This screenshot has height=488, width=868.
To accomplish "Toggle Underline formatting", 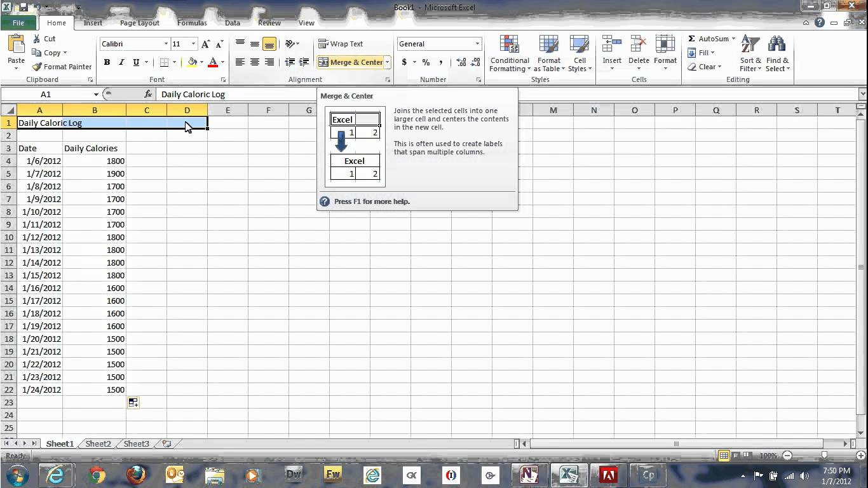I will point(136,62).
